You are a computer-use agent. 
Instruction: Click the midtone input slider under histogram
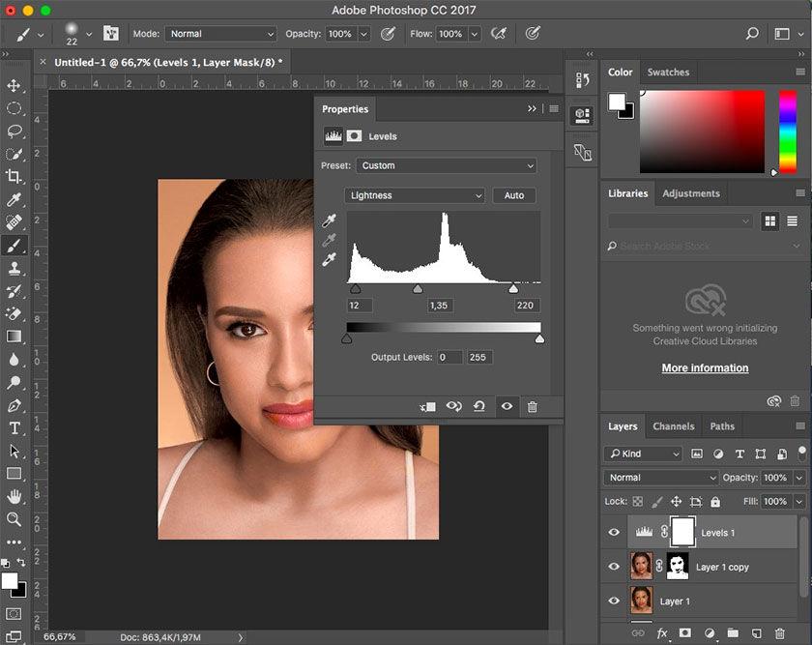coord(418,288)
